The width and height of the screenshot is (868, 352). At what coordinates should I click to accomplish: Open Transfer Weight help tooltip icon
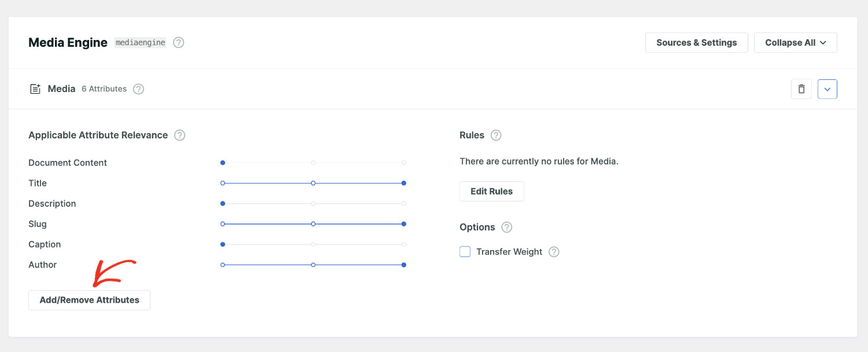pos(554,252)
